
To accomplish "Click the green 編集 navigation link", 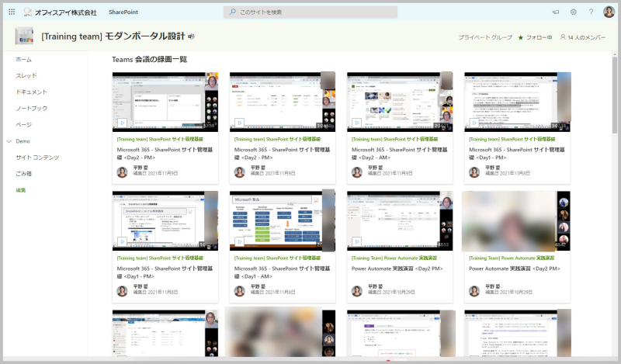I will click(21, 190).
